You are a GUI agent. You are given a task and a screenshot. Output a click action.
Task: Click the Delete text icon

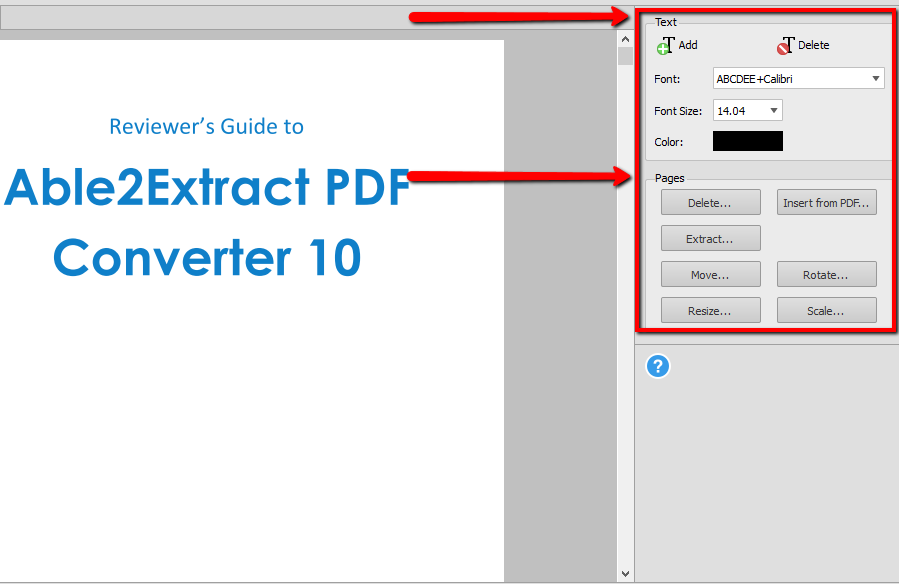point(785,45)
